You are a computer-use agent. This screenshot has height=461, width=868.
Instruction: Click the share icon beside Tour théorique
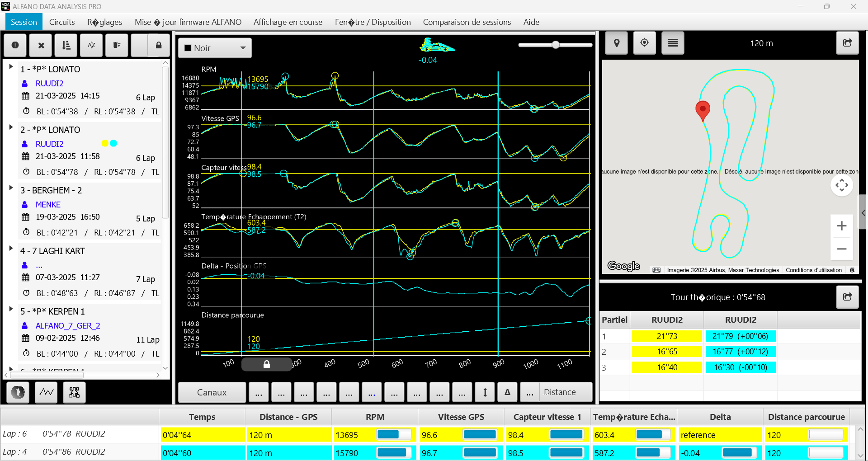[847, 297]
